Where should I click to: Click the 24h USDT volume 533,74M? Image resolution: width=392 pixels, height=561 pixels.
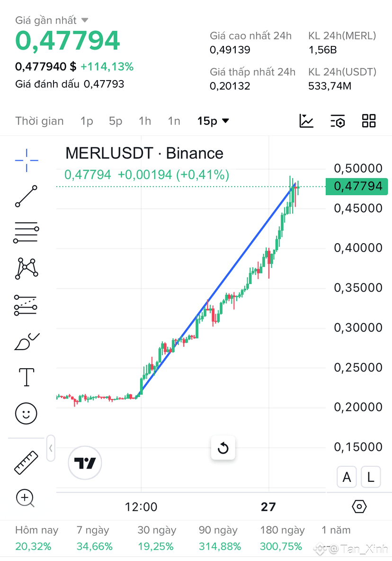(330, 86)
